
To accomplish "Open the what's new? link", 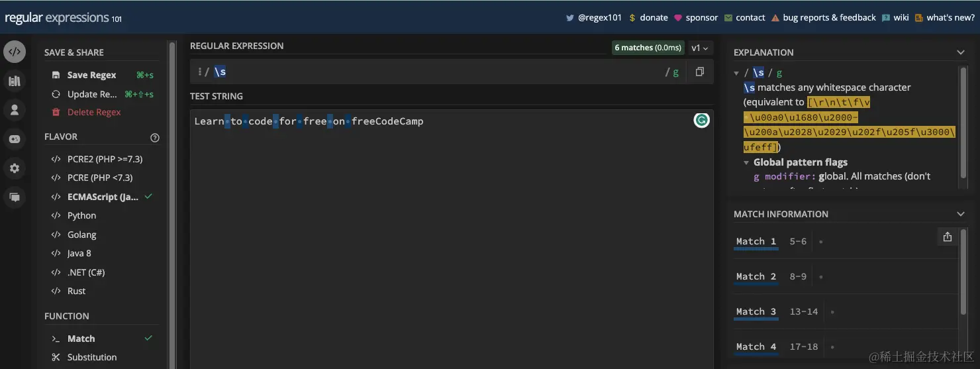I will coord(950,18).
